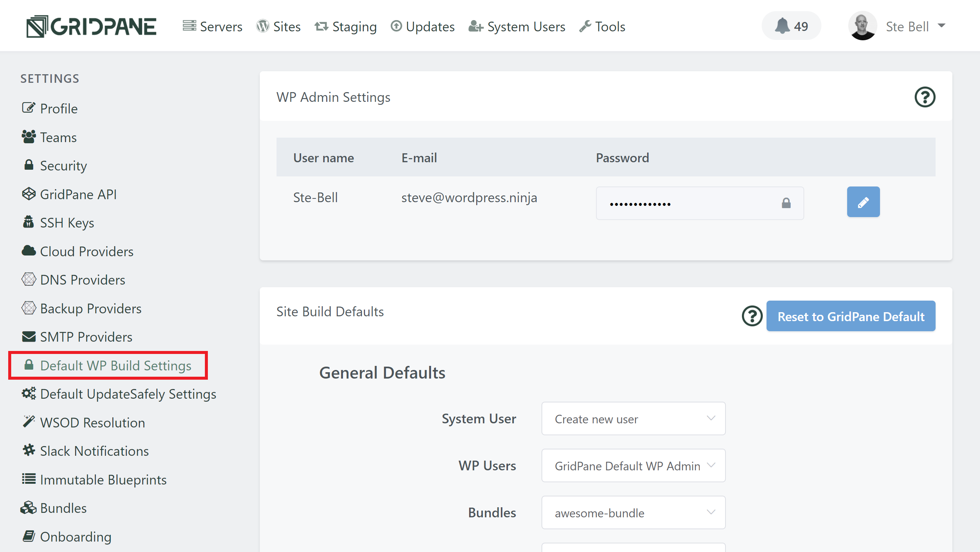Click the Default WP Build Settings lock icon
980x552 pixels.
point(28,365)
